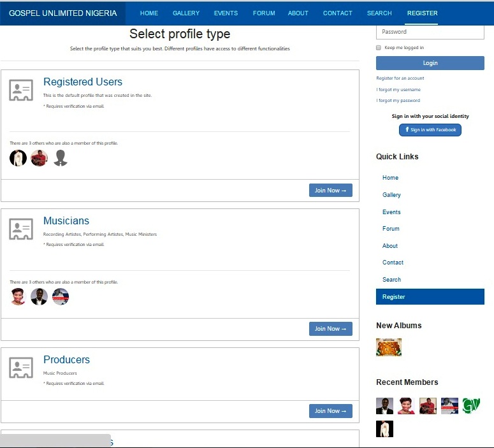
Task: Click the Producers profile card icon
Action: (21, 368)
